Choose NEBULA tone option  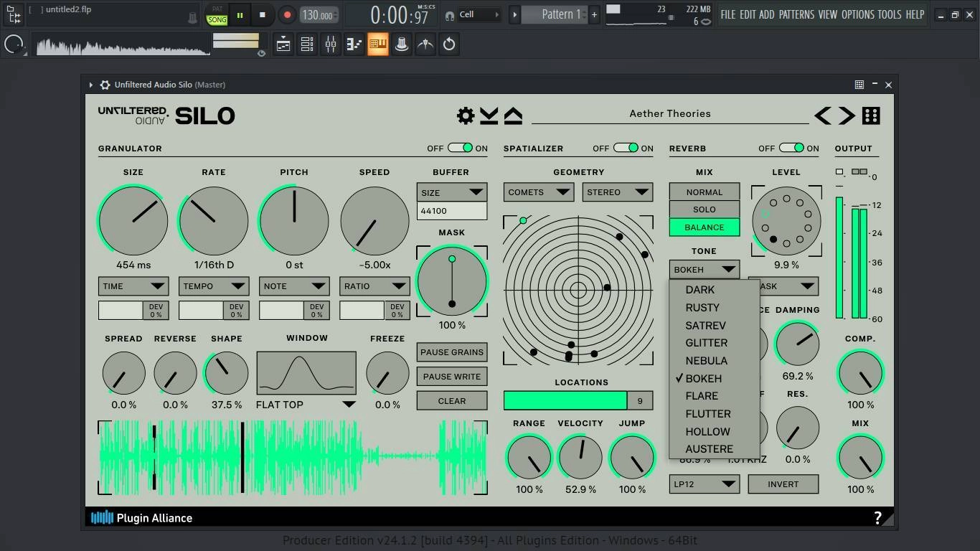click(x=715, y=361)
